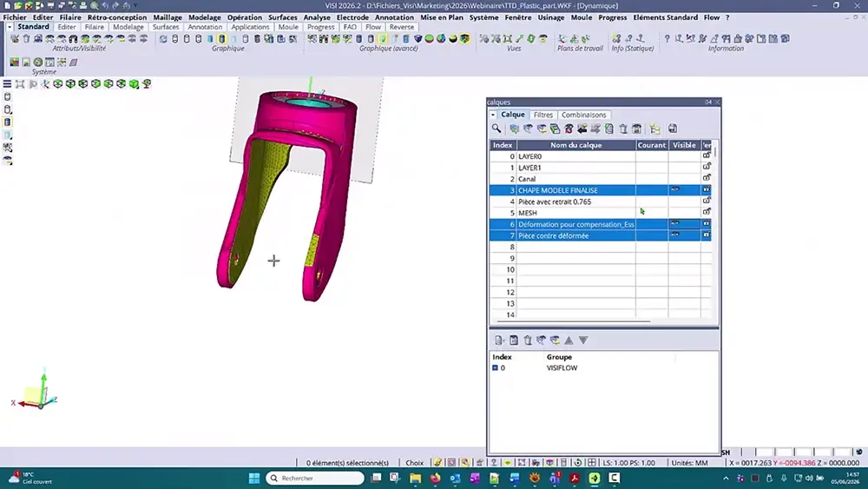Image resolution: width=868 pixels, height=489 pixels.
Task: Click the layer search magnifier icon
Action: (496, 129)
